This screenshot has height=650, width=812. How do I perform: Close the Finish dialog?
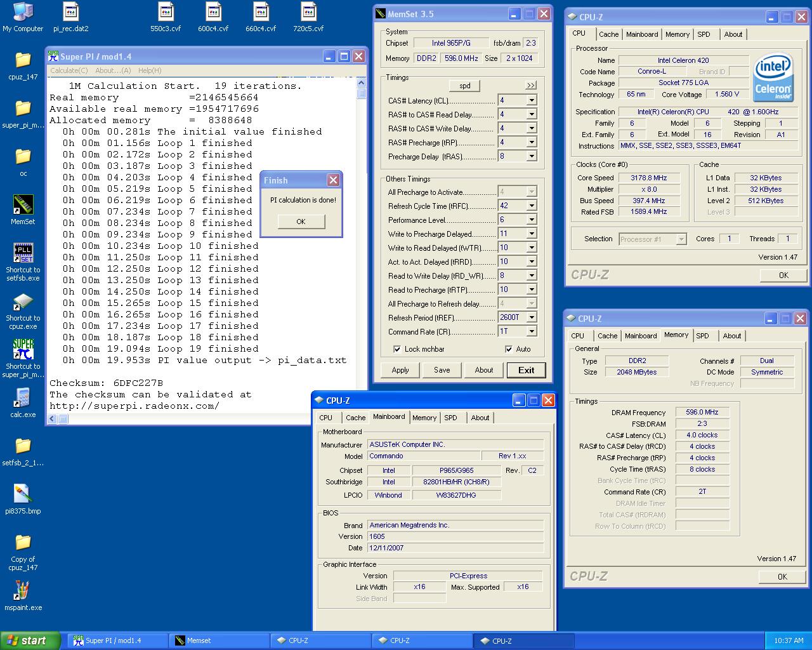[x=333, y=180]
